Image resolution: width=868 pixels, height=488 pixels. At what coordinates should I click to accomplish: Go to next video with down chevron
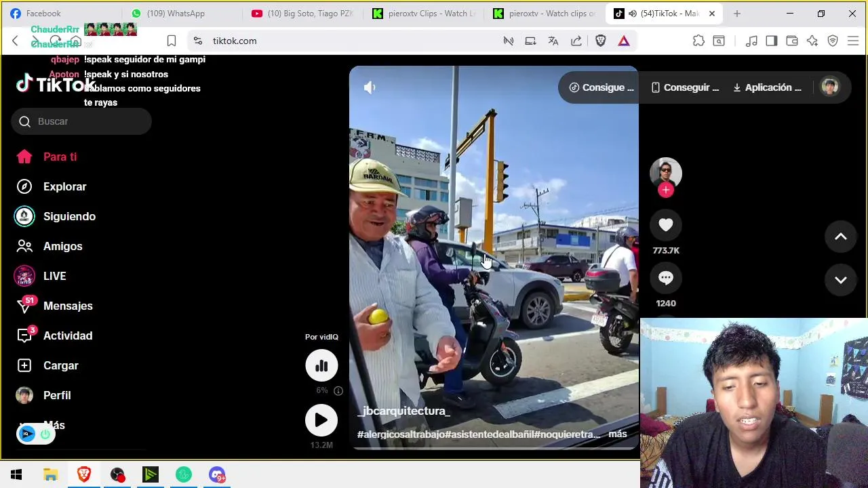841,280
